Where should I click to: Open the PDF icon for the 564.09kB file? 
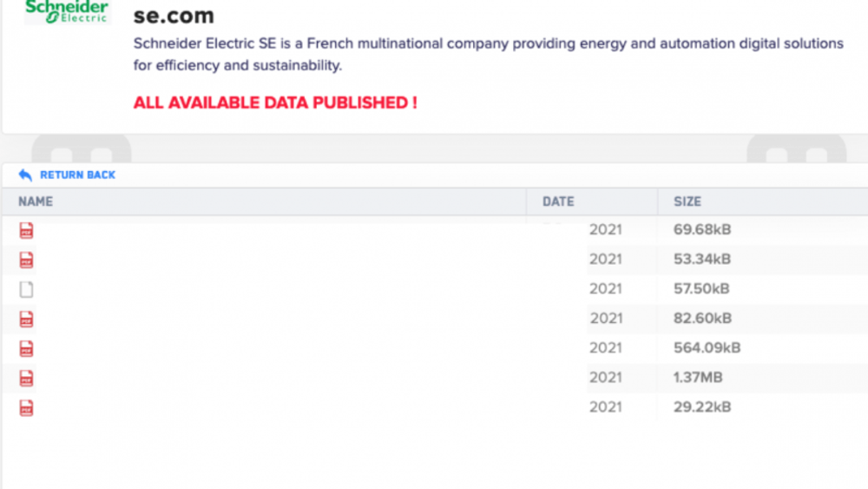click(x=26, y=348)
